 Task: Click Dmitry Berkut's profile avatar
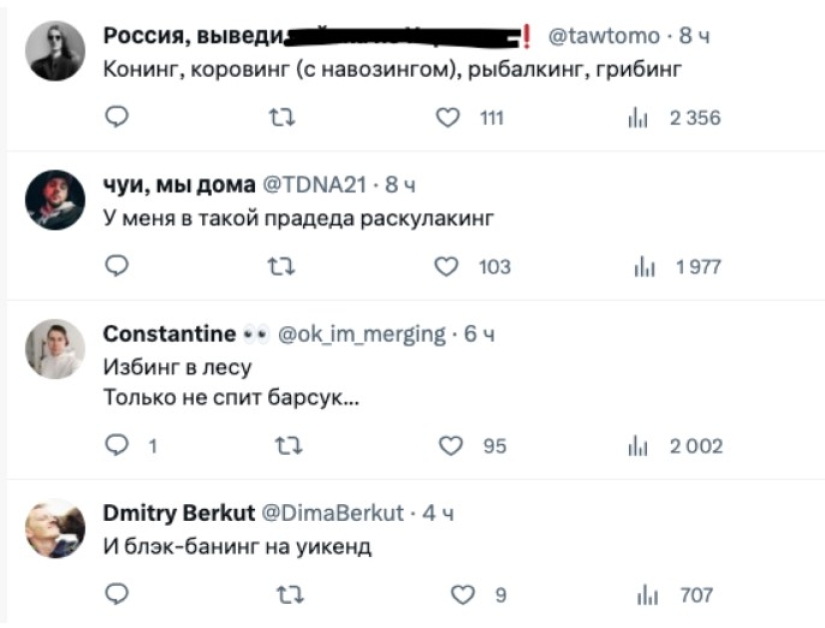click(x=55, y=528)
